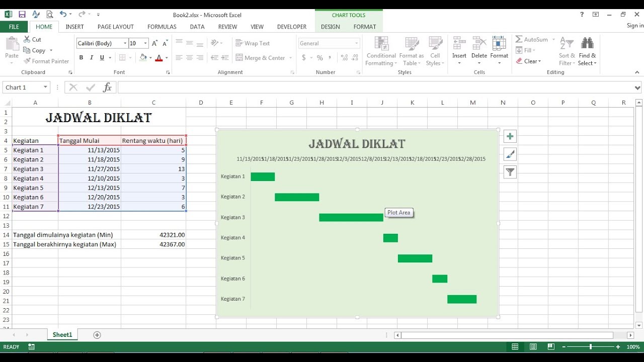Image resolution: width=644 pixels, height=362 pixels.
Task: Toggle Normal view in the status bar
Action: pyautogui.click(x=515, y=347)
